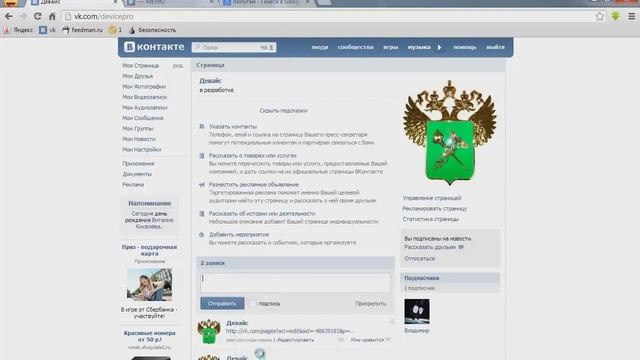Open Мои Сообщения in sidebar

[143, 118]
